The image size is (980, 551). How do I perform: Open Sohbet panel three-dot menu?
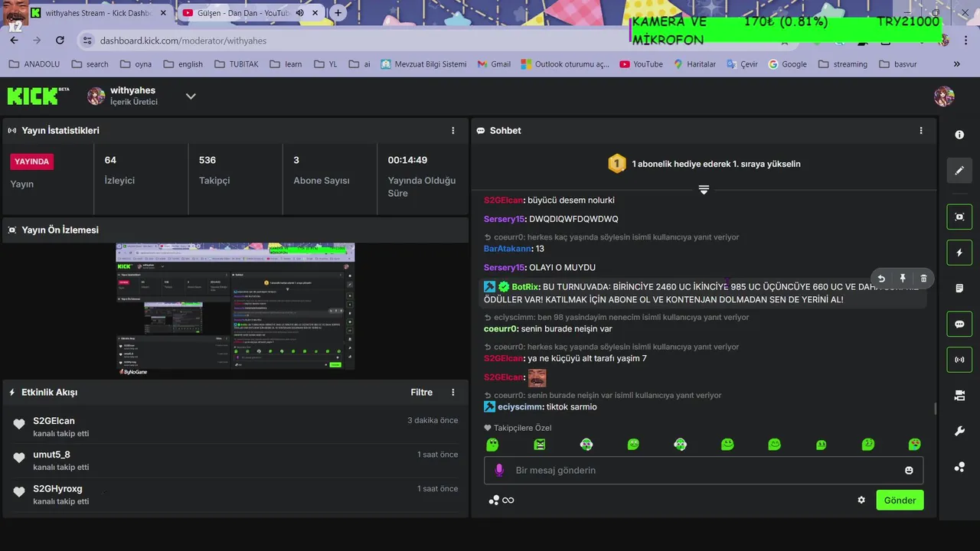[x=921, y=131]
